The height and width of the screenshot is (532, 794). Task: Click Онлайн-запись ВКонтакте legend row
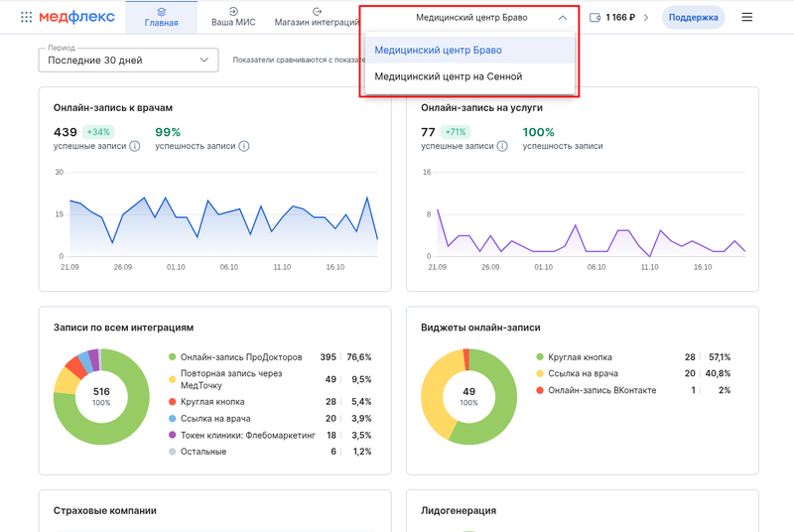pos(633,390)
